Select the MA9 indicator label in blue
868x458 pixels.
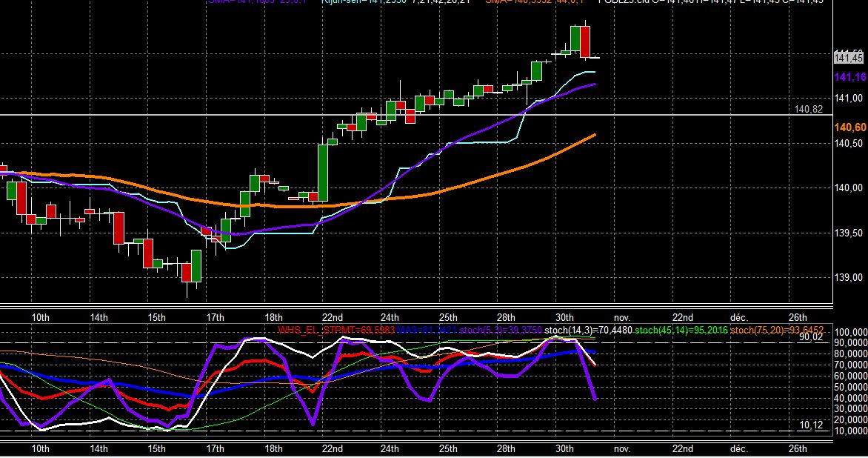[427, 330]
